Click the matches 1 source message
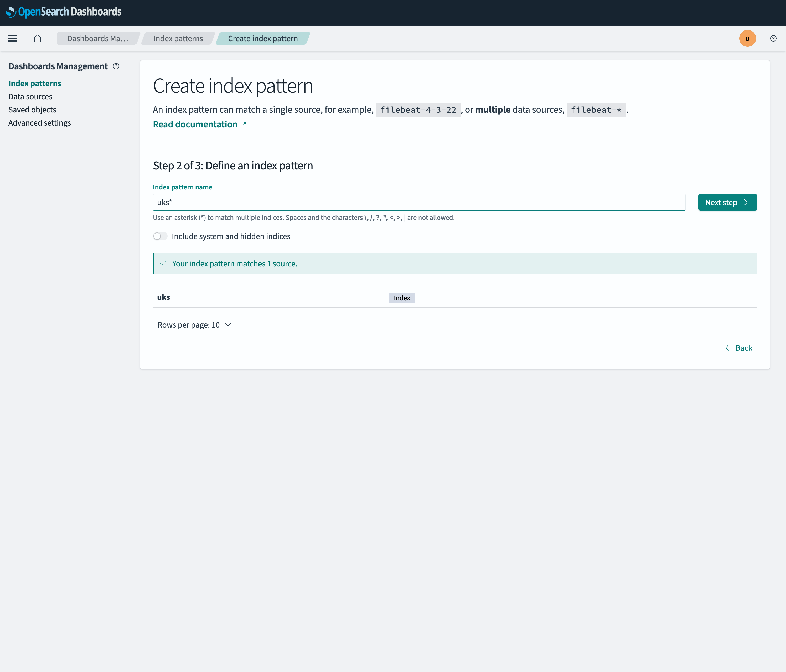 click(455, 264)
